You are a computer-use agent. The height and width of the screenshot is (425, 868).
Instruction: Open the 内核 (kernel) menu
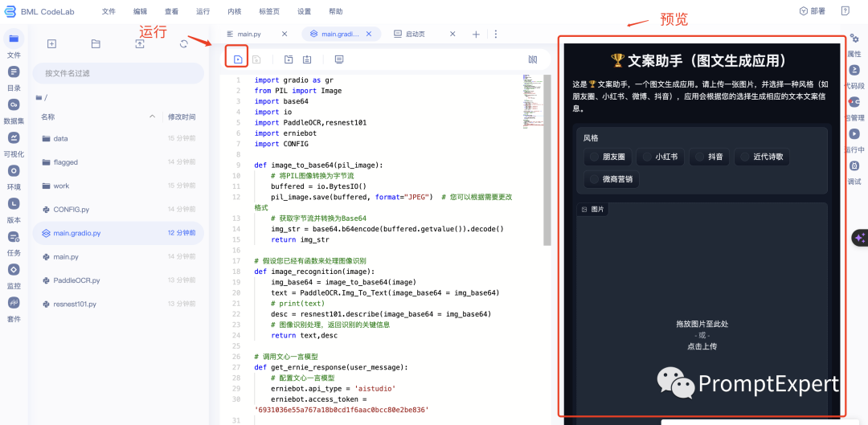(x=234, y=11)
